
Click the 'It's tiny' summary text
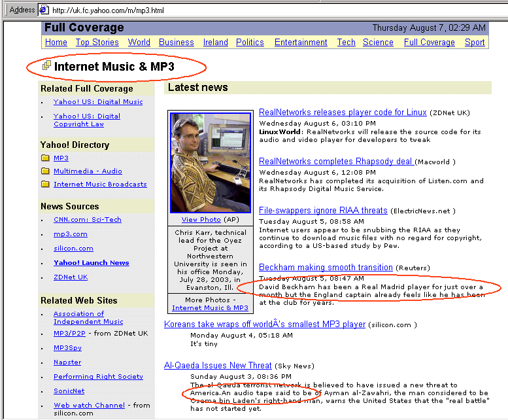(204, 343)
